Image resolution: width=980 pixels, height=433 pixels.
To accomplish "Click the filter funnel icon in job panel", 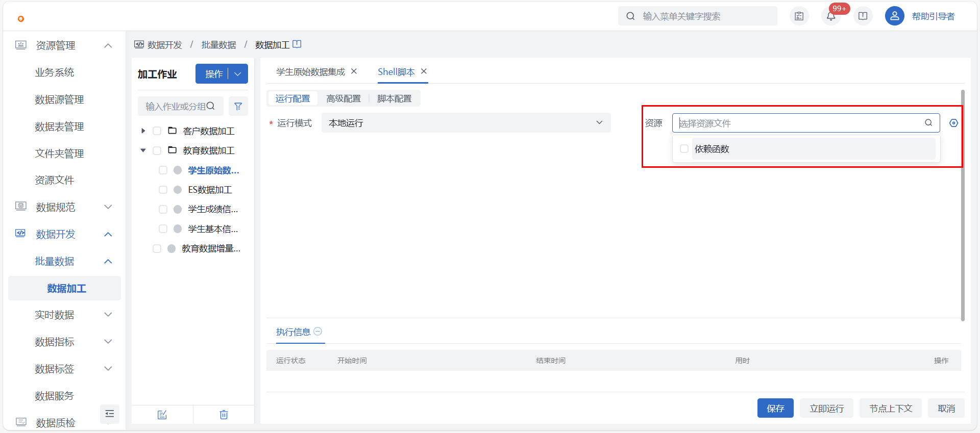I will coord(238,106).
